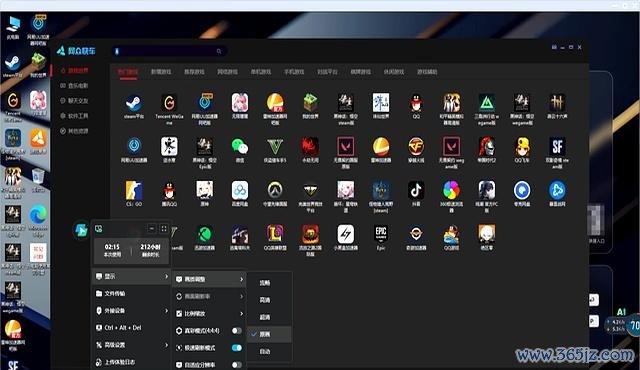Click the fullscreen button on the floating remote toolbar
Image resolution: width=640 pixels, height=370 pixels.
[164, 229]
